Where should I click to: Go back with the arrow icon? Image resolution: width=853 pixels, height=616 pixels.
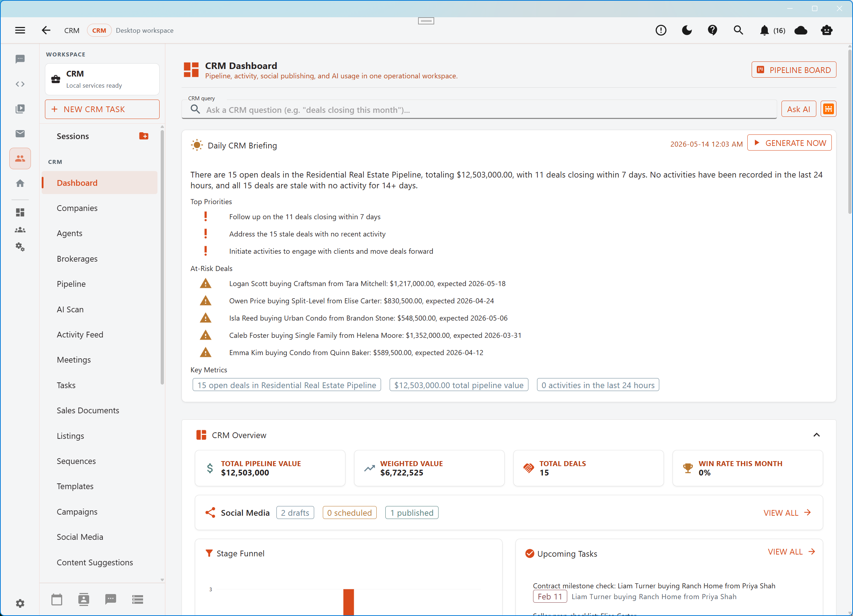46,30
